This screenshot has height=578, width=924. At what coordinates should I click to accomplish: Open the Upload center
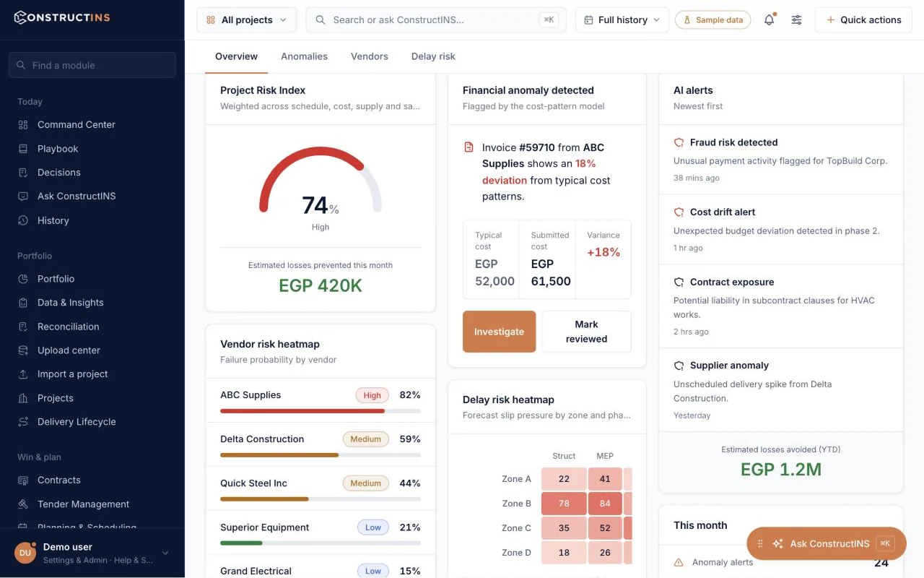[92, 350]
